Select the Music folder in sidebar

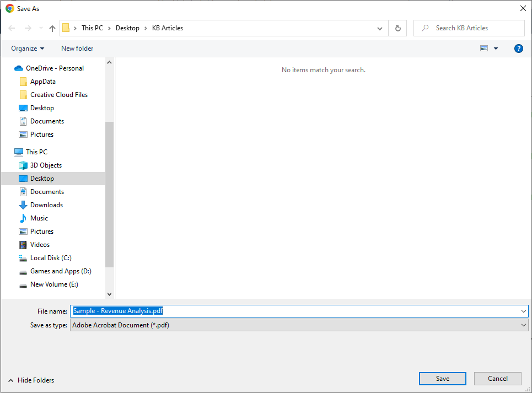40,218
